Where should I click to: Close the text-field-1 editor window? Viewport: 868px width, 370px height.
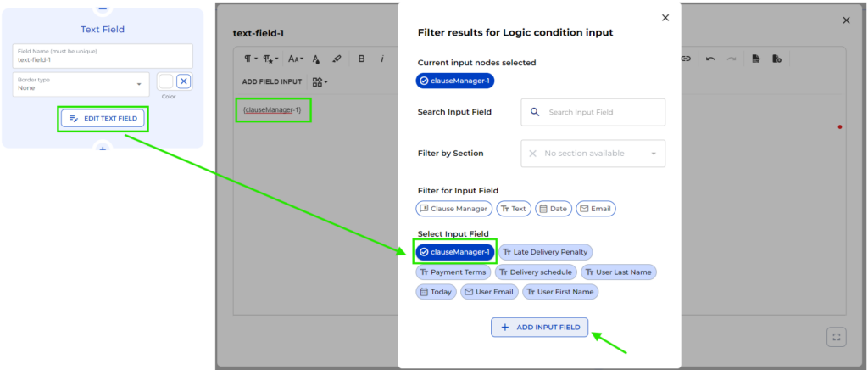846,20
